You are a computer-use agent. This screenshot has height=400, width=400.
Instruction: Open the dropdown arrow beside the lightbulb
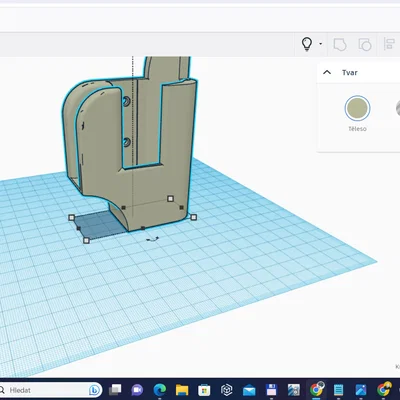pyautogui.click(x=321, y=44)
